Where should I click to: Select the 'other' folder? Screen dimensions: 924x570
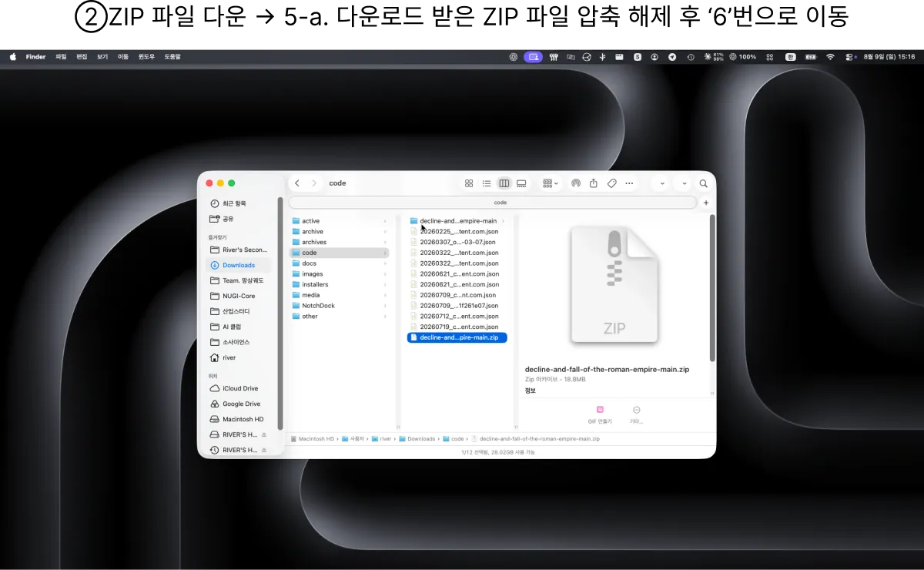(340, 317)
